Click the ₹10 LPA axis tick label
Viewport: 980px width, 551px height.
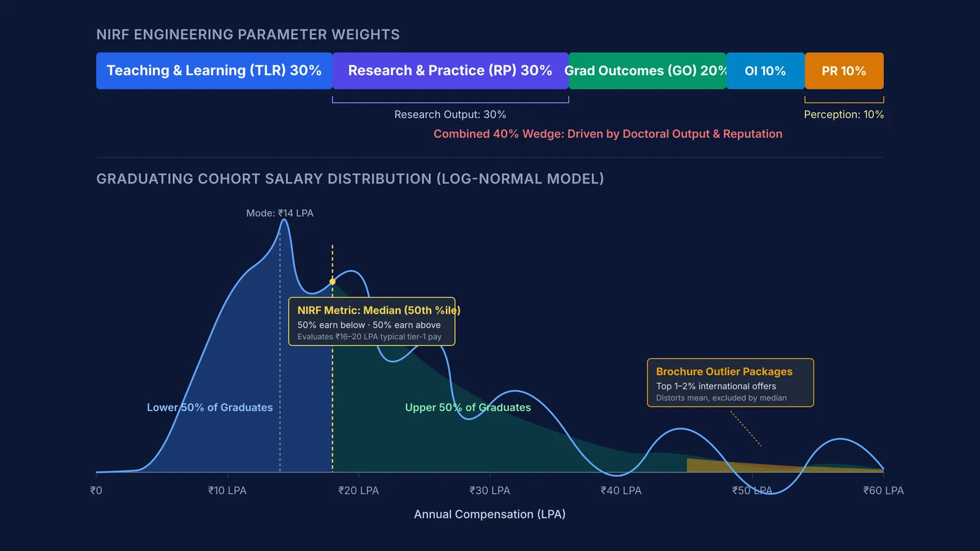227,490
